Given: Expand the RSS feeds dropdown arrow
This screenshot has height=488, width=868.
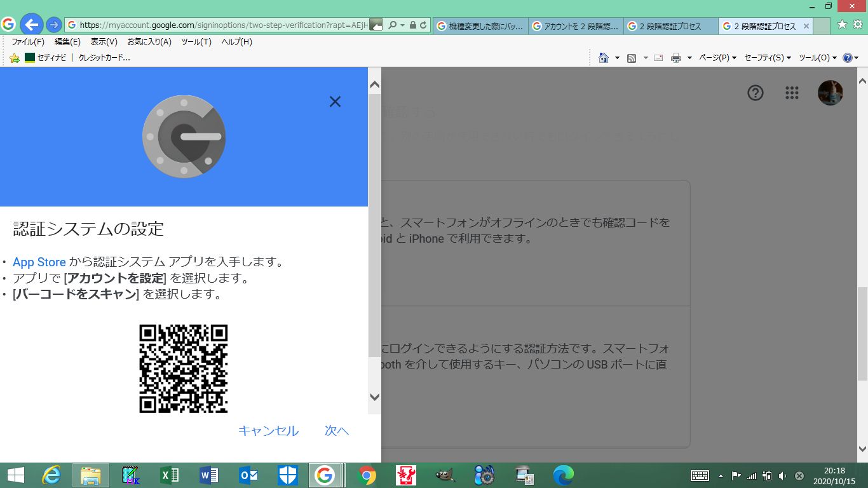Looking at the screenshot, I should coord(646,58).
